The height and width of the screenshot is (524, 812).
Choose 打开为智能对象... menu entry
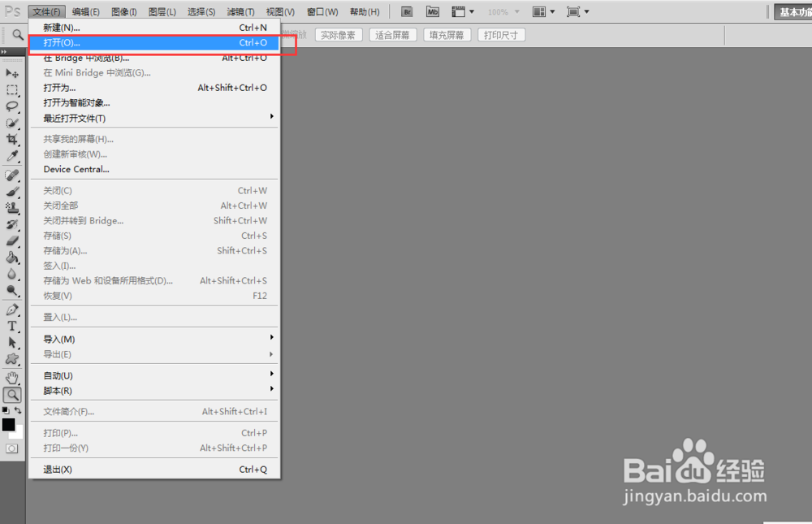pyautogui.click(x=154, y=102)
